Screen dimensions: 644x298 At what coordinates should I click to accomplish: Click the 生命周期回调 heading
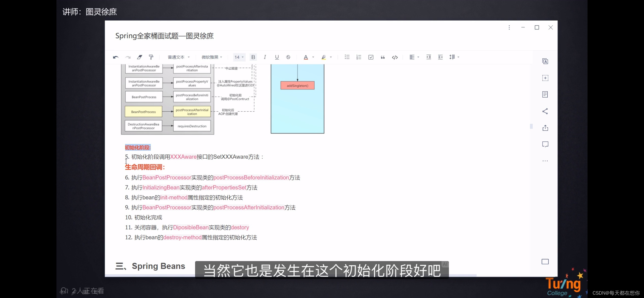pyautogui.click(x=145, y=167)
